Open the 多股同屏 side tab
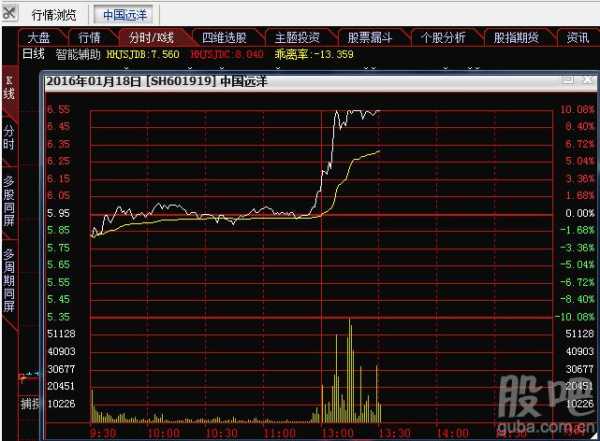Image resolution: width=600 pixels, height=441 pixels. pyautogui.click(x=9, y=201)
